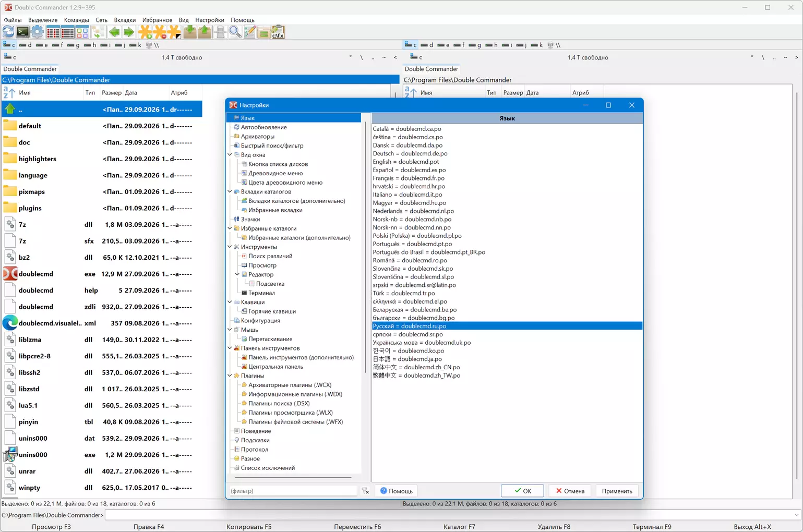Collapse the Вид окна tree node
The width and height of the screenshot is (803, 532).
point(230,155)
